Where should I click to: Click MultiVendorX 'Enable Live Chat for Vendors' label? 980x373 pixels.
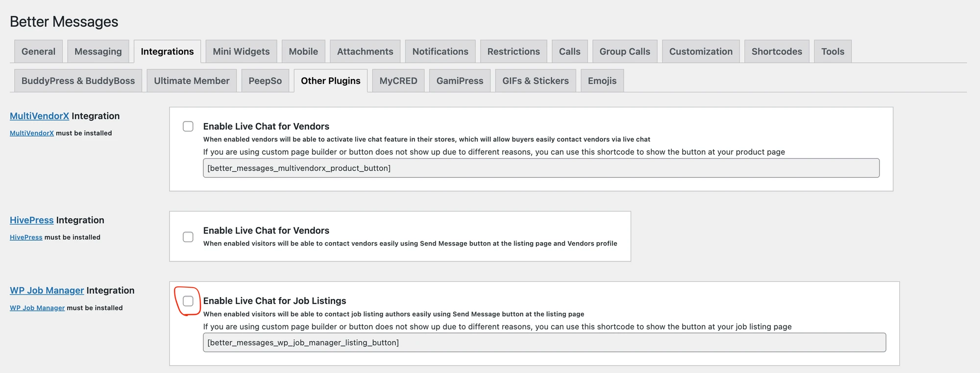click(266, 126)
